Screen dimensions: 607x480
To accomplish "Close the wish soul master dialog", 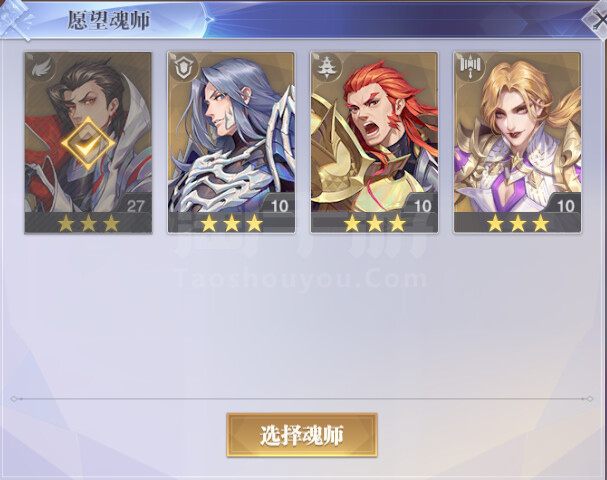I will 597,19.
